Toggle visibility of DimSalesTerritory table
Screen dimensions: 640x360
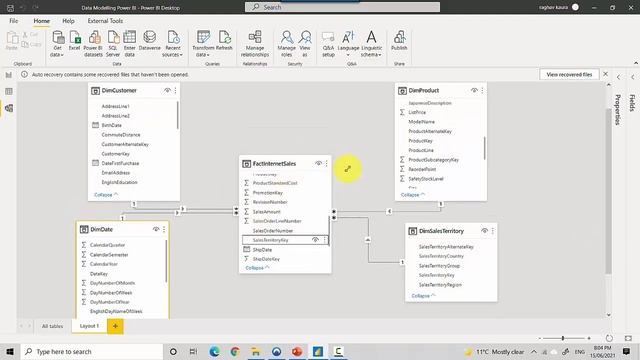coord(484,231)
